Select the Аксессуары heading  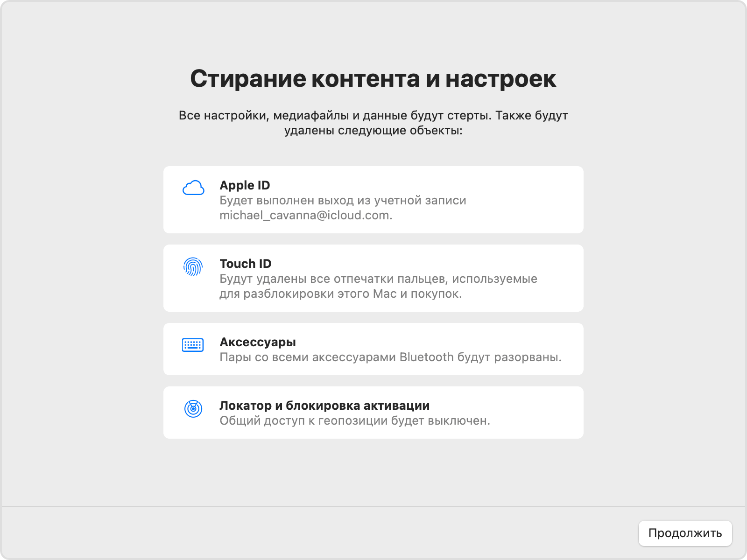pos(258,342)
